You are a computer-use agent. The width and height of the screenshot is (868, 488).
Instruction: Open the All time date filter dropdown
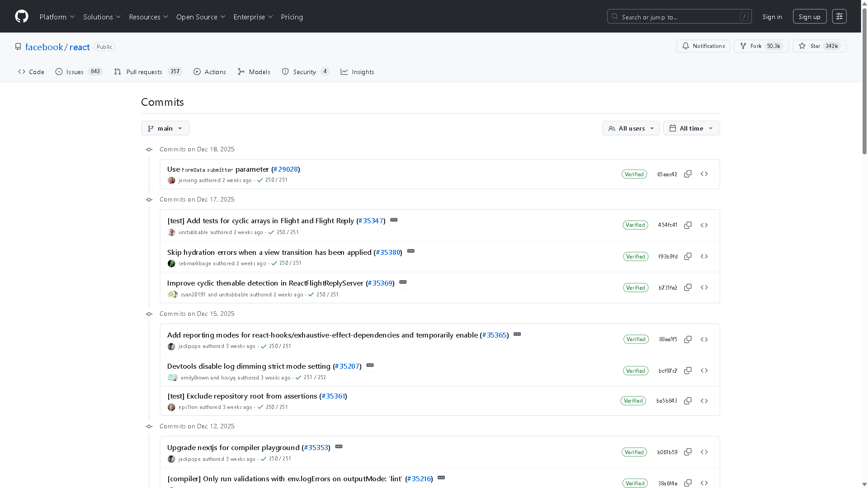pos(691,128)
